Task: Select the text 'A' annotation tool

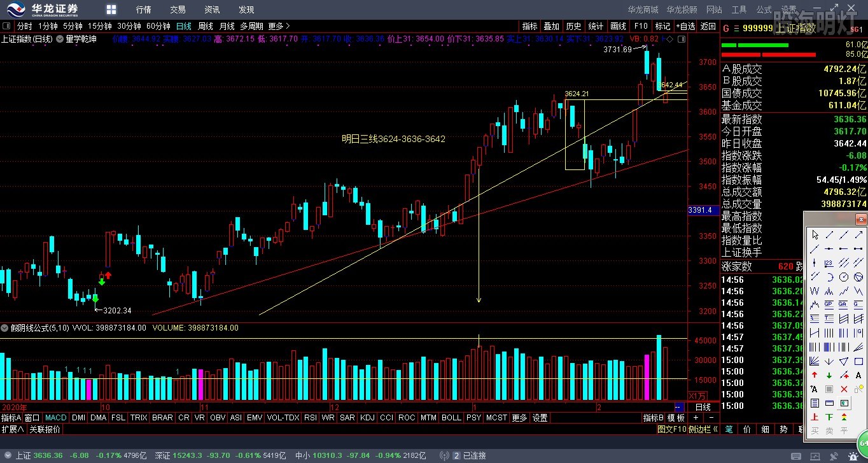Action: (x=858, y=374)
